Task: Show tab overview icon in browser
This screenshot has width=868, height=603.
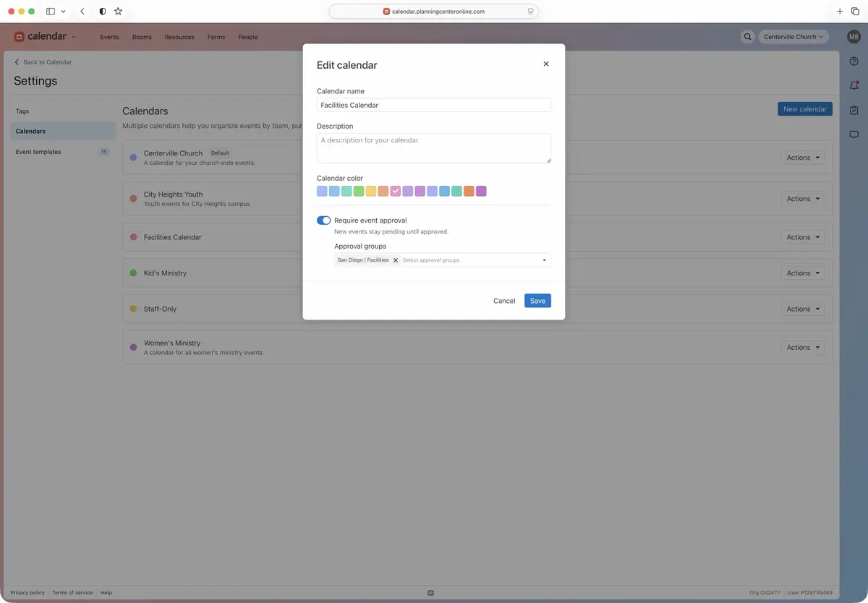Action: click(854, 12)
